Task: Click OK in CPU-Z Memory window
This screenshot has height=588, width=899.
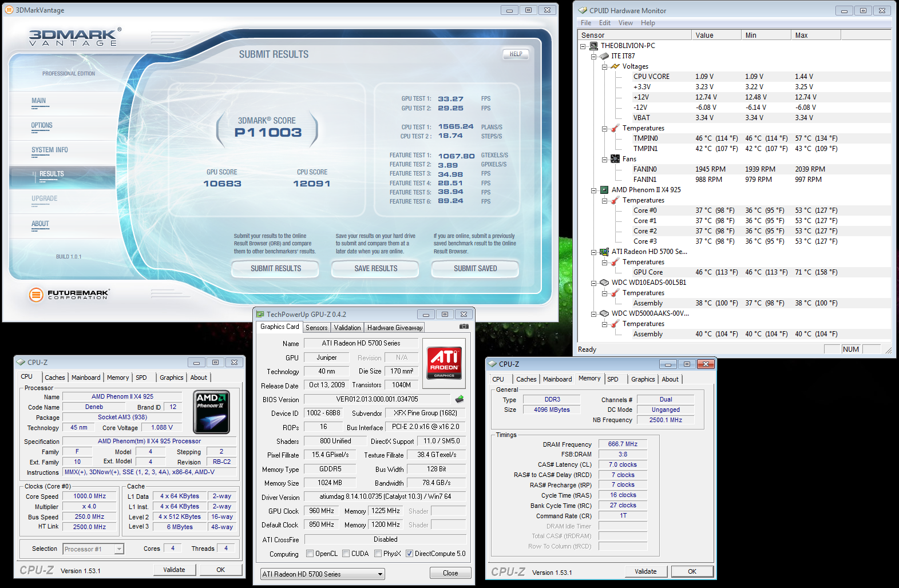Action: tap(692, 571)
